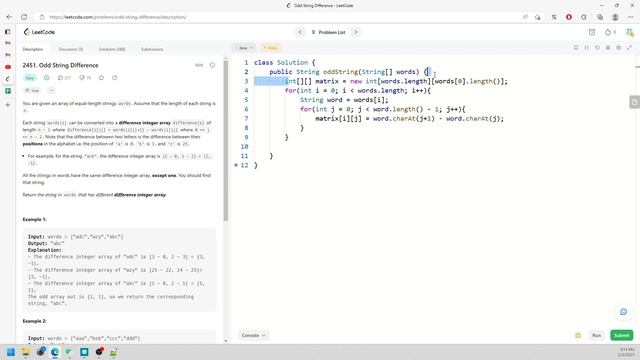Expand the companies tag pill
Viewport: 640px width, 360px height.
32,90
